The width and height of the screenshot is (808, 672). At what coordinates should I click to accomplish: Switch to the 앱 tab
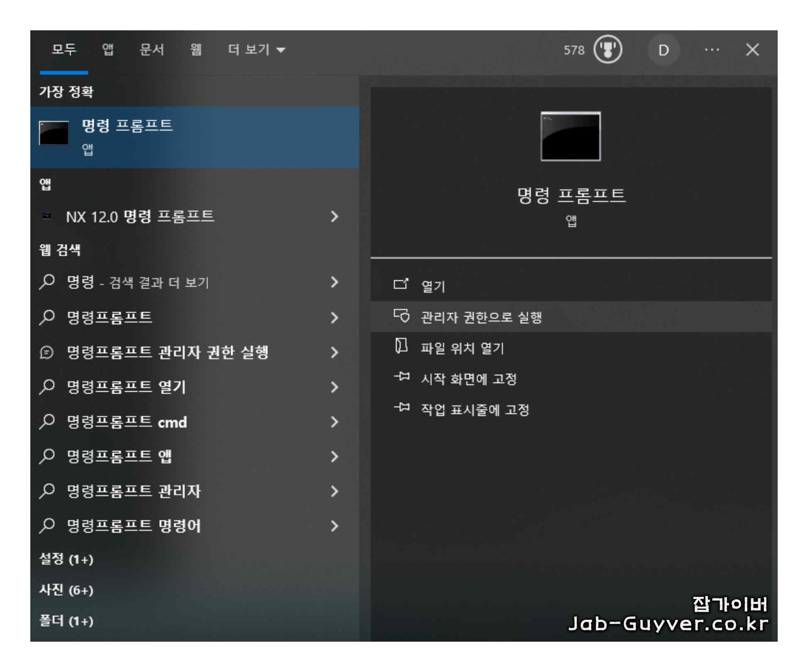pyautogui.click(x=108, y=50)
